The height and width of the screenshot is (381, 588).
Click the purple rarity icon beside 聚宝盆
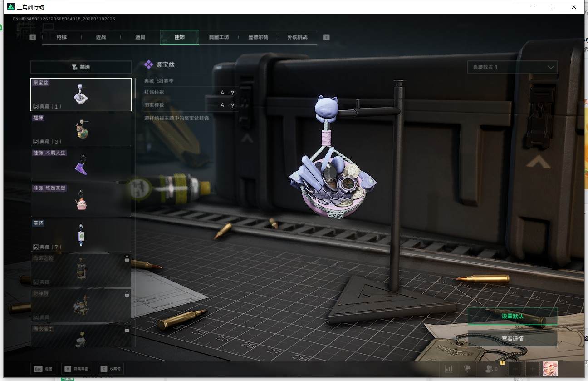point(148,65)
